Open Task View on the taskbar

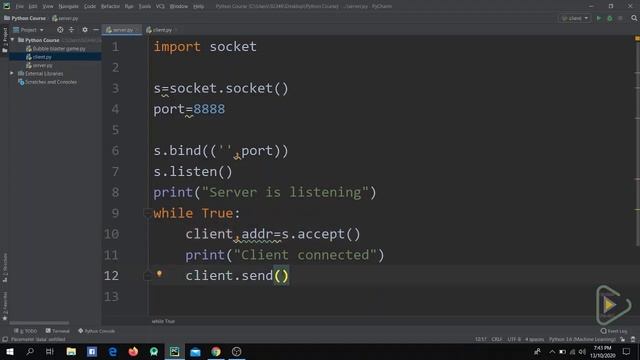click(50, 351)
